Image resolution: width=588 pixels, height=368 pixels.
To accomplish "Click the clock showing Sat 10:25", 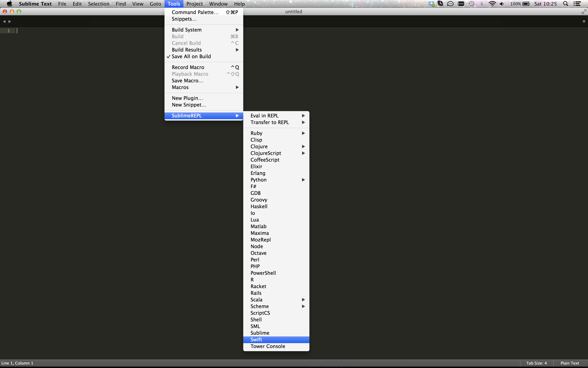I will pyautogui.click(x=545, y=4).
